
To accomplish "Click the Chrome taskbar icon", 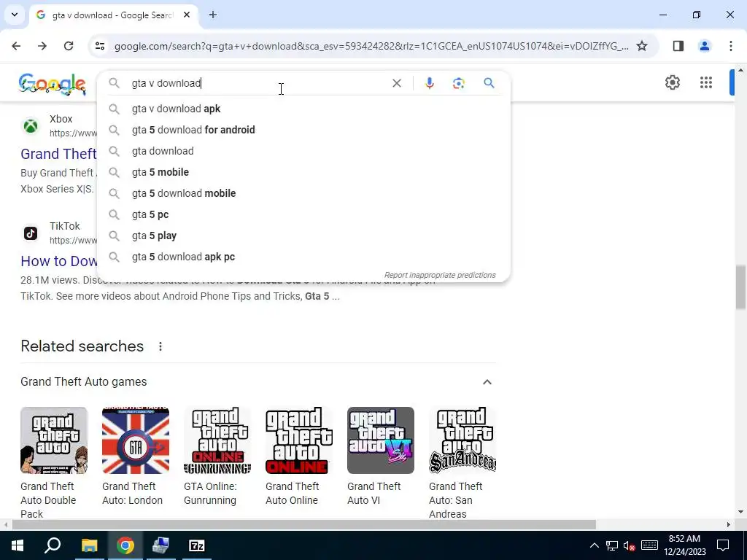I will (125, 545).
